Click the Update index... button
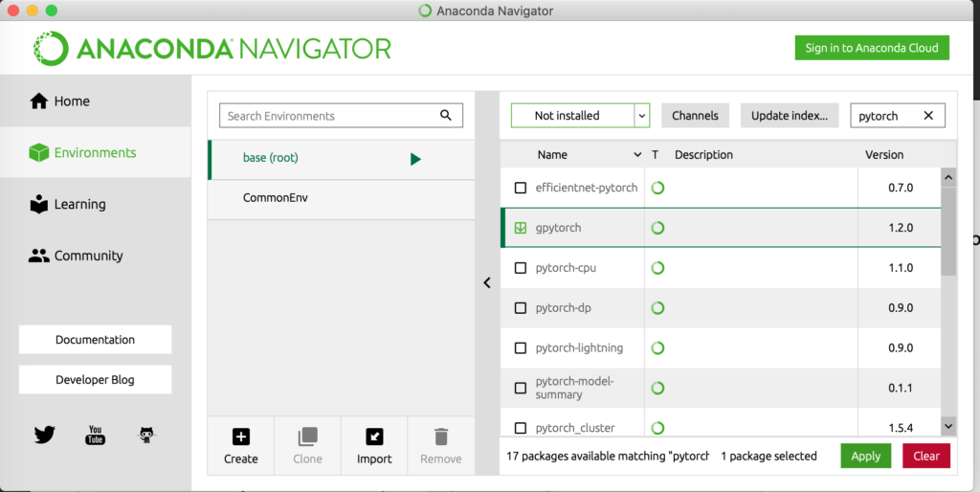The width and height of the screenshot is (980, 492). pyautogui.click(x=790, y=116)
